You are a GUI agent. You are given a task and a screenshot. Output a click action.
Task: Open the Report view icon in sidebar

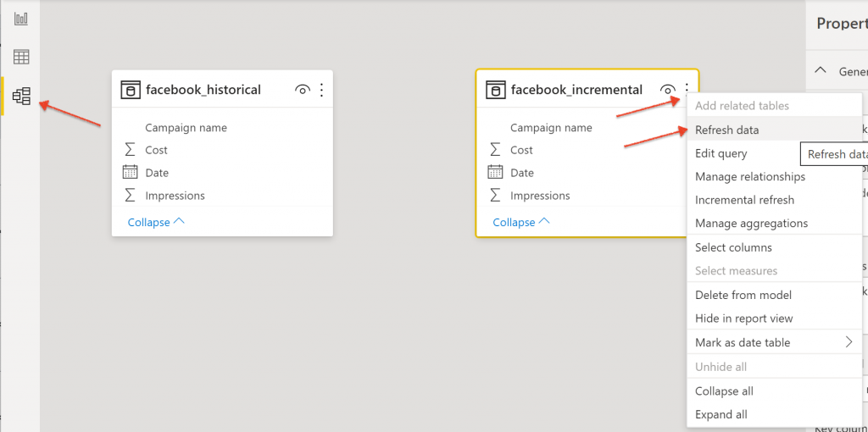point(21,18)
